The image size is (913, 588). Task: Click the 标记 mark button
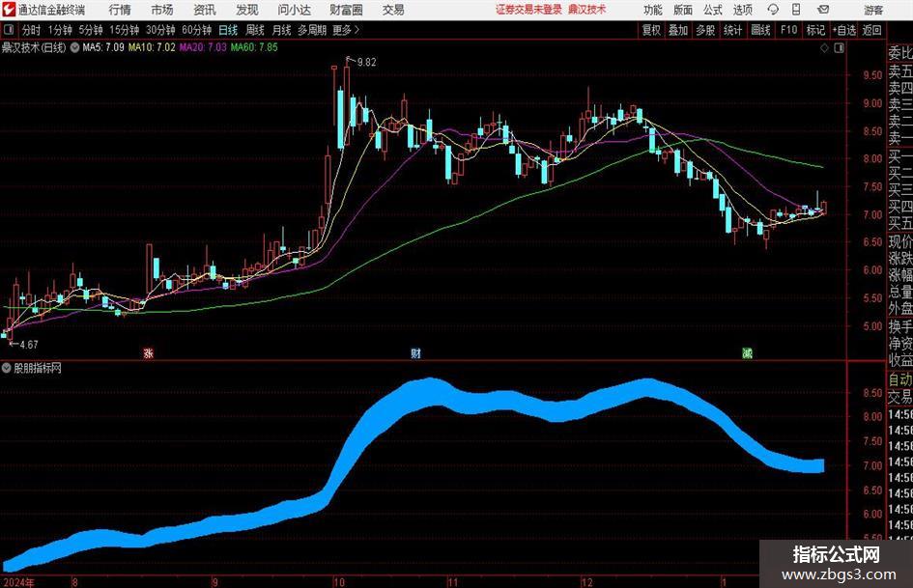tap(815, 30)
